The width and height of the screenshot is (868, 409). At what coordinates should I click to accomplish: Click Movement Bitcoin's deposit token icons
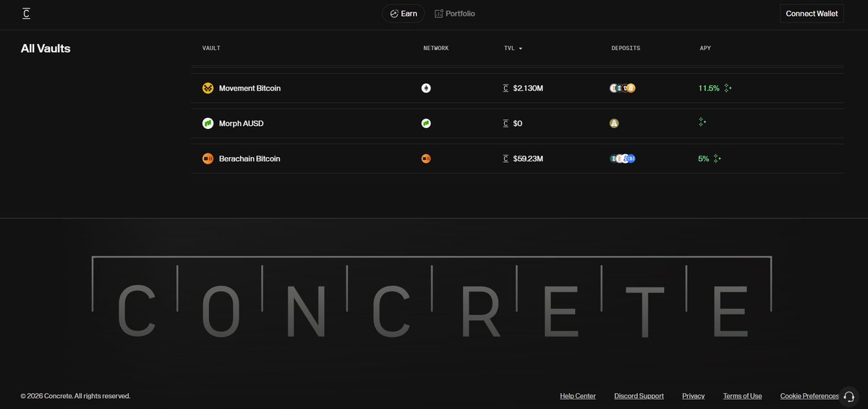click(x=623, y=88)
